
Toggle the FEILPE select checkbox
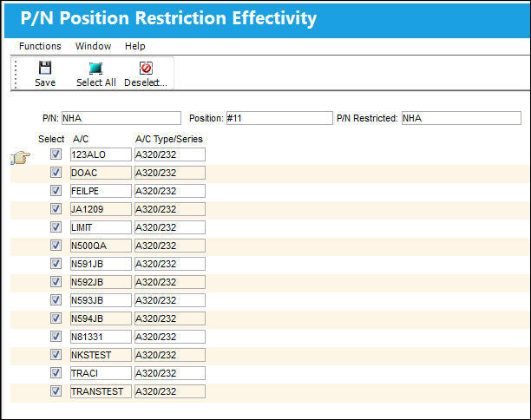pyautogui.click(x=56, y=191)
